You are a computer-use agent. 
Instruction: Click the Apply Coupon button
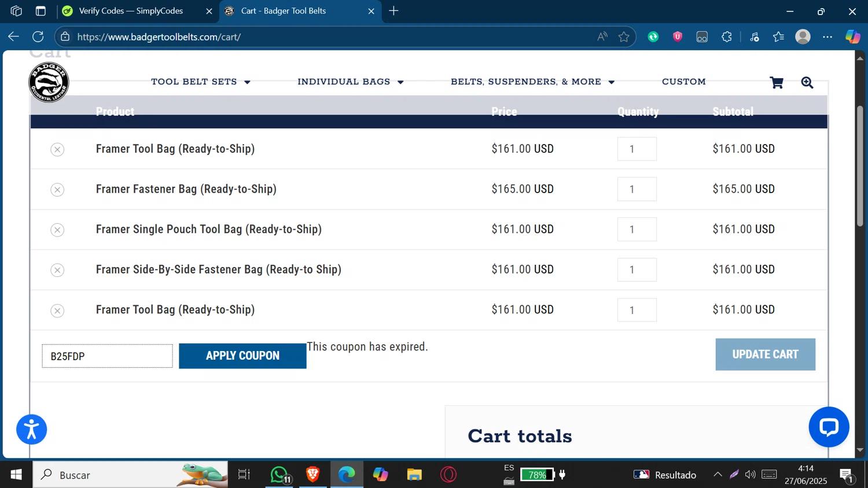[x=242, y=356]
